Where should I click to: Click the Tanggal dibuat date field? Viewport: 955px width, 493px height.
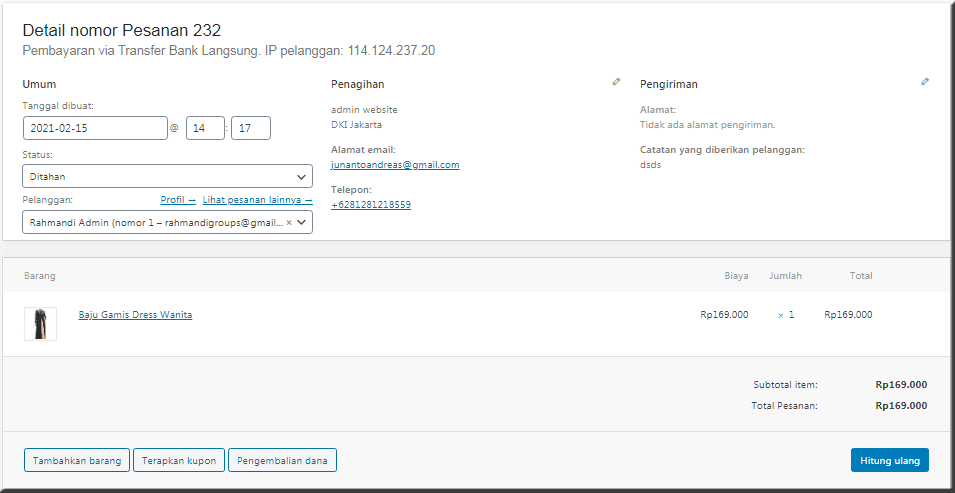click(x=95, y=128)
